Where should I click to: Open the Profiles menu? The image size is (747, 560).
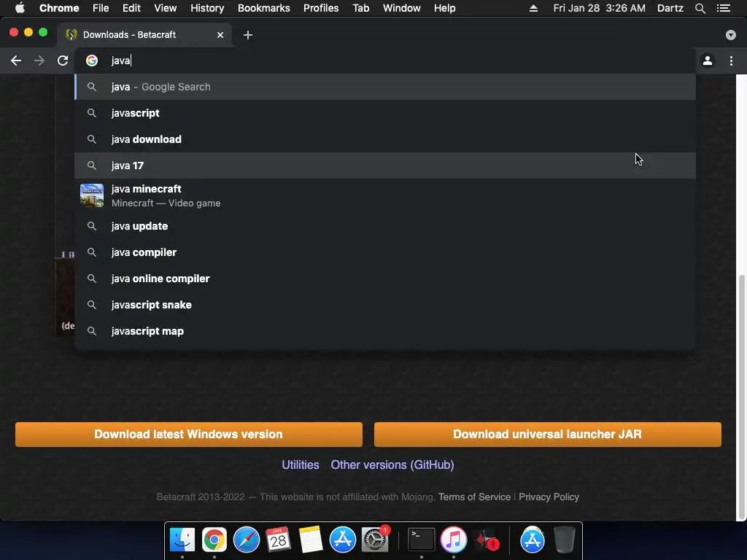point(321,8)
